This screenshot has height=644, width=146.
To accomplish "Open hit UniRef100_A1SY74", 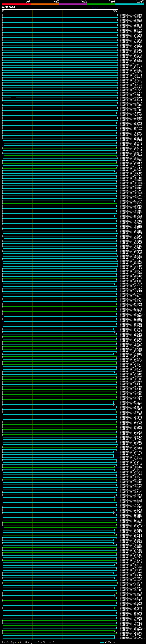I will point(131,583).
